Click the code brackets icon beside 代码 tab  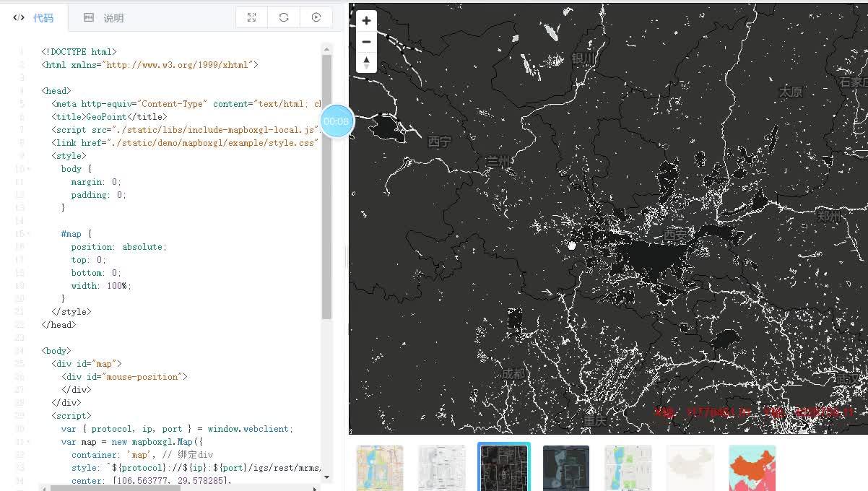[x=18, y=17]
